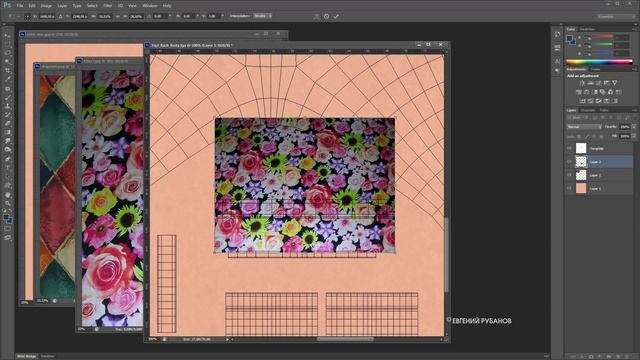
Task: Toggle the width-height aspect ratio link
Action: [118, 16]
